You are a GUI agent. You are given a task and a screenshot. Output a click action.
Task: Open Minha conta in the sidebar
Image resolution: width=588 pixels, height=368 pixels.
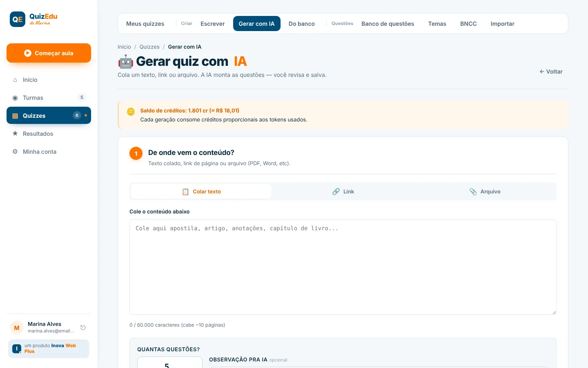tap(49, 152)
